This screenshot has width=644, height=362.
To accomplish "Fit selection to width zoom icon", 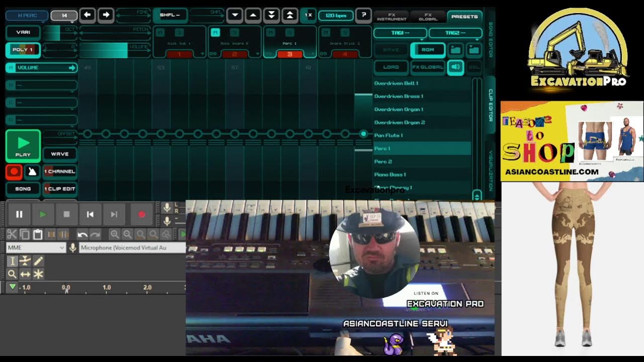I will pyautogui.click(x=140, y=234).
